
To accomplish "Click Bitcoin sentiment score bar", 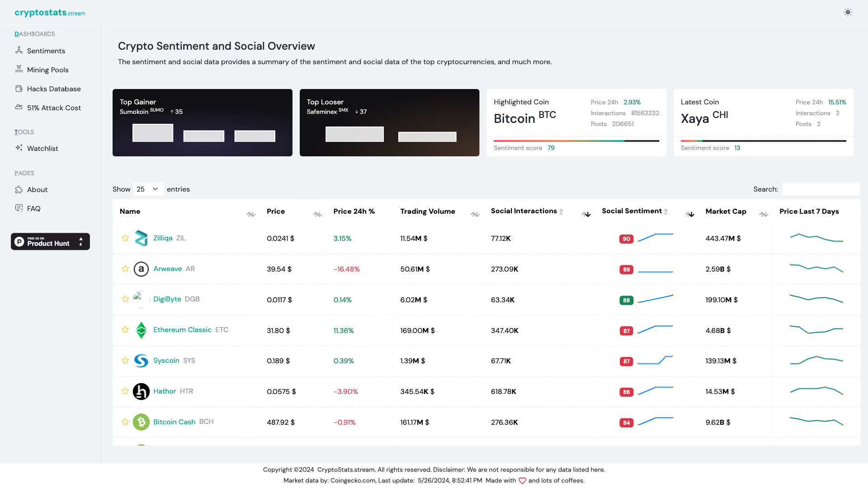I will click(x=576, y=141).
